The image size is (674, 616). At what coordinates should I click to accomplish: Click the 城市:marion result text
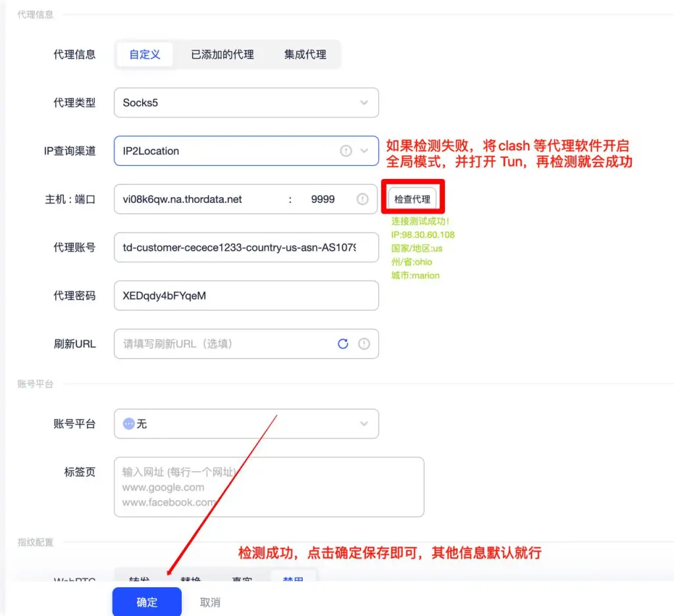415,276
